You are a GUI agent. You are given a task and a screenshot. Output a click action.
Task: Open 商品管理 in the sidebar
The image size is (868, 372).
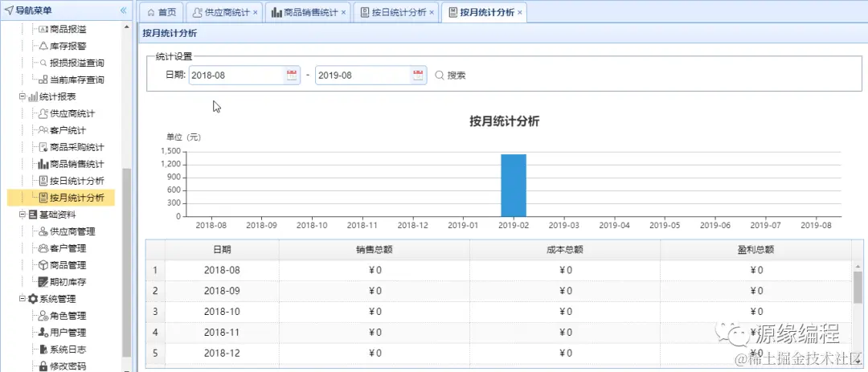pyautogui.click(x=68, y=265)
